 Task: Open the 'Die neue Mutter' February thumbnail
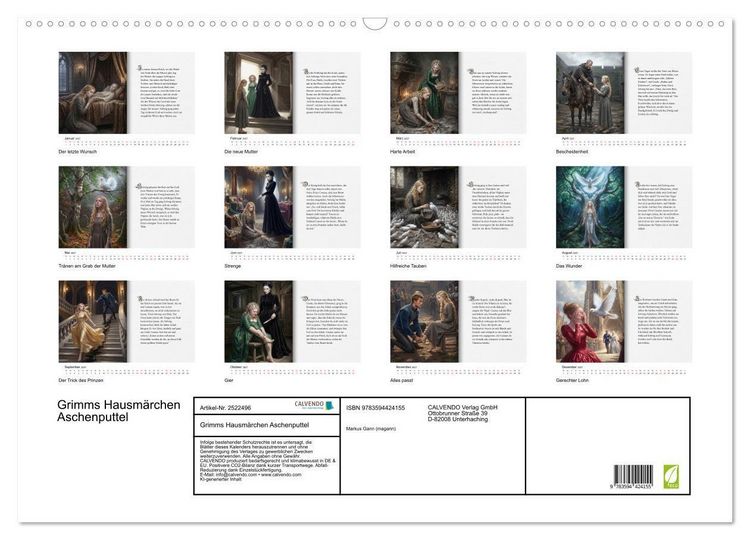pyautogui.click(x=292, y=93)
